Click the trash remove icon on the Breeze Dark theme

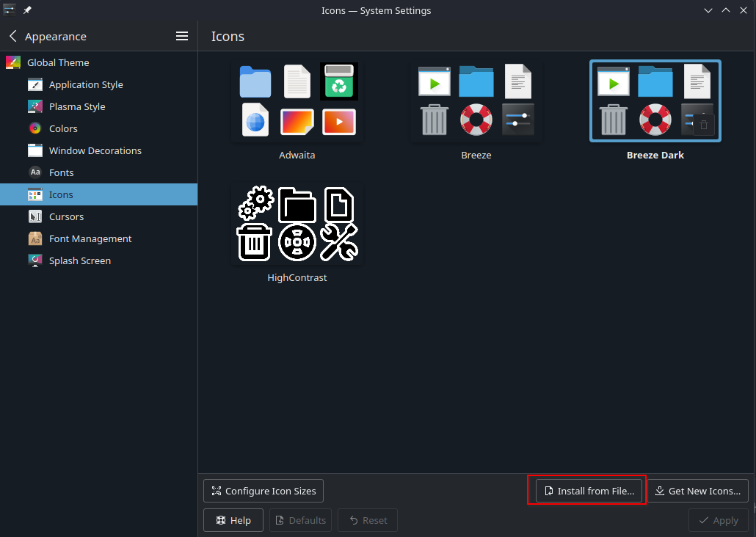703,125
